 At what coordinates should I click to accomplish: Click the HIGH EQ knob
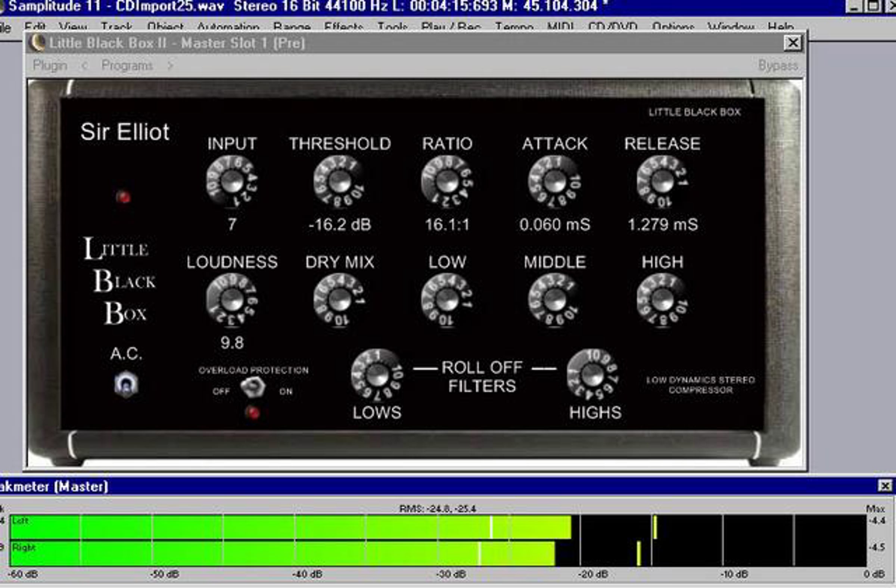coord(662,300)
